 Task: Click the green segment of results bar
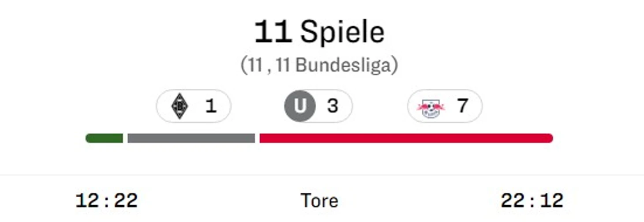(x=104, y=138)
